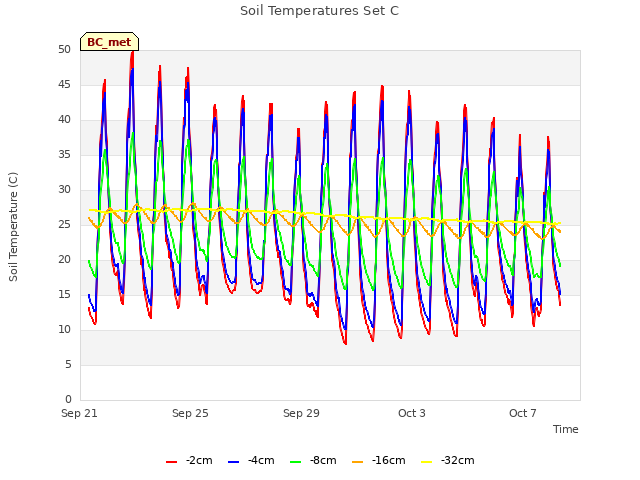
Task: Click the 35 y-axis tick label
Action: tap(64, 154)
